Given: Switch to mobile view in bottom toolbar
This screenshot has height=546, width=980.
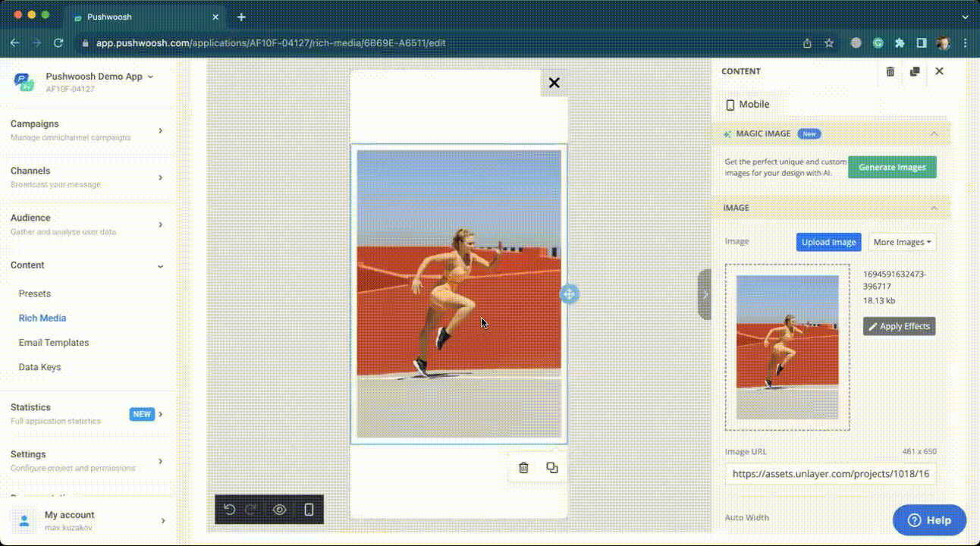Looking at the screenshot, I should tap(309, 510).
